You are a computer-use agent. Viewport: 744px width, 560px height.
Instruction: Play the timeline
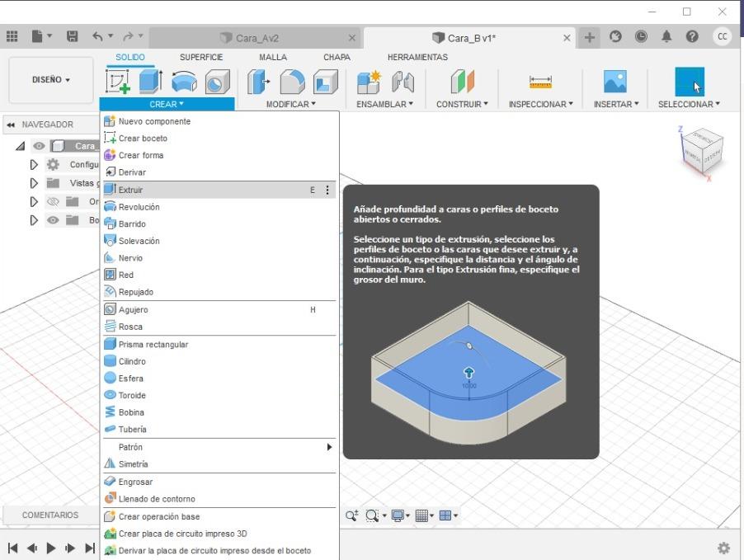(x=51, y=548)
